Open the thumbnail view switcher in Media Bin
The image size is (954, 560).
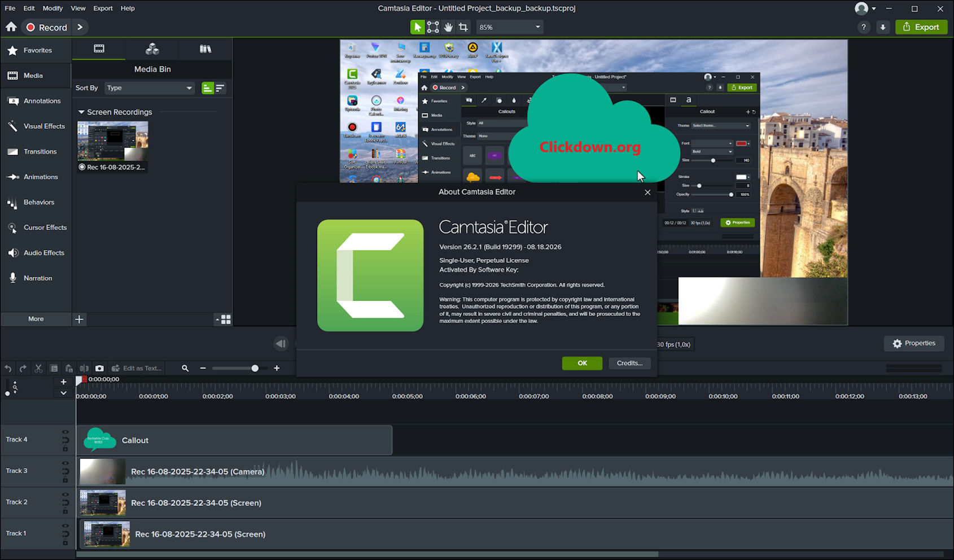tap(224, 320)
